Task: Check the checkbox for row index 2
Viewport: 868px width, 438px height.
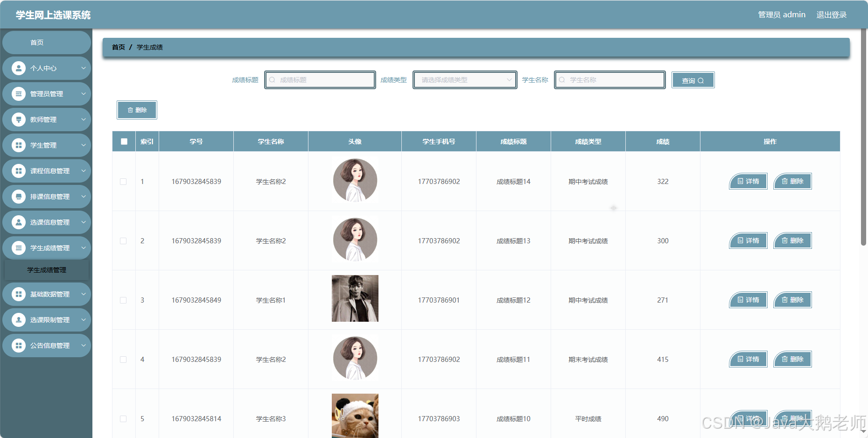Action: click(123, 241)
